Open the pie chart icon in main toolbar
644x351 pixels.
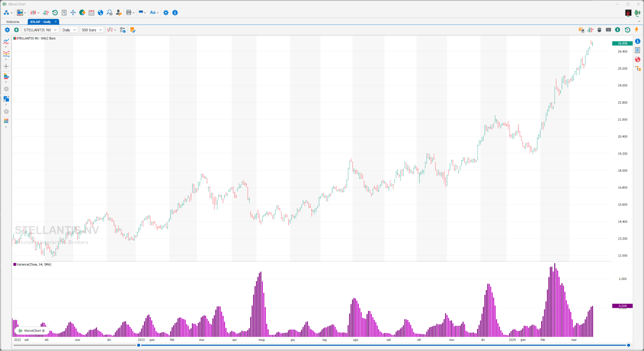(x=82, y=13)
